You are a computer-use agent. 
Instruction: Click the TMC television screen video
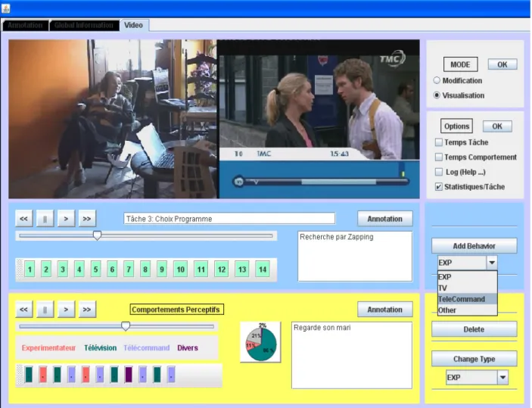(x=319, y=119)
